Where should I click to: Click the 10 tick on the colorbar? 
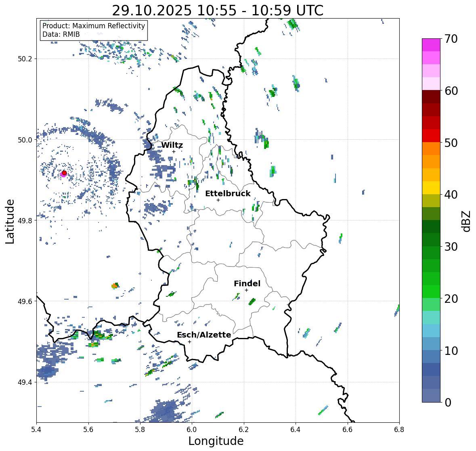coord(451,350)
